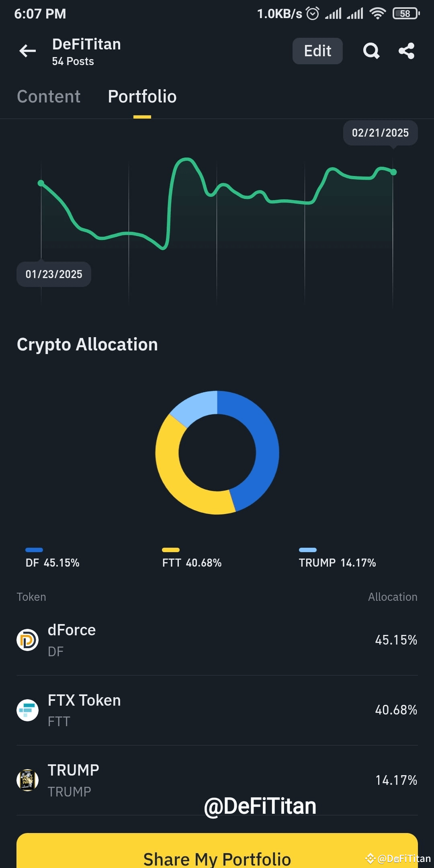This screenshot has width=434, height=868.
Task: Tap the share icon next to search
Action: pos(406,51)
